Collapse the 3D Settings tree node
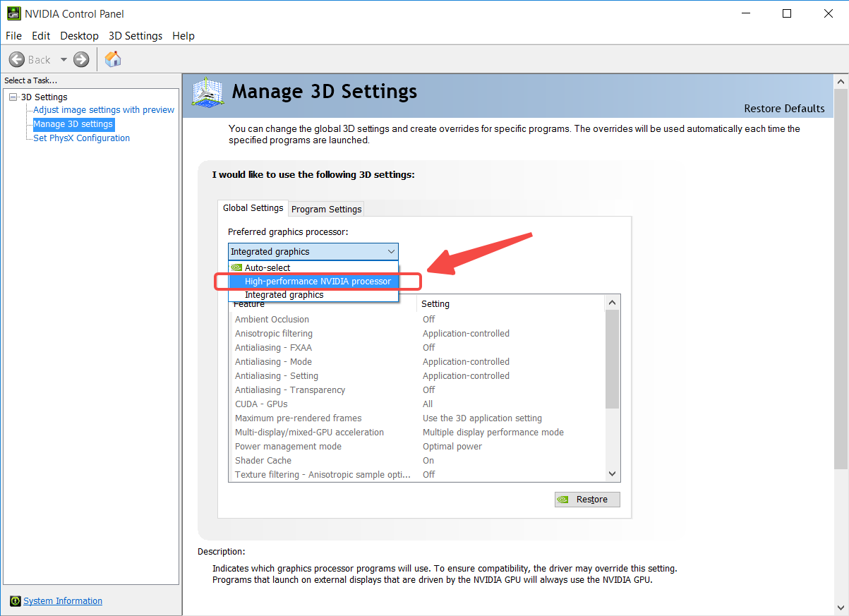Image resolution: width=849 pixels, height=616 pixels. click(x=13, y=97)
